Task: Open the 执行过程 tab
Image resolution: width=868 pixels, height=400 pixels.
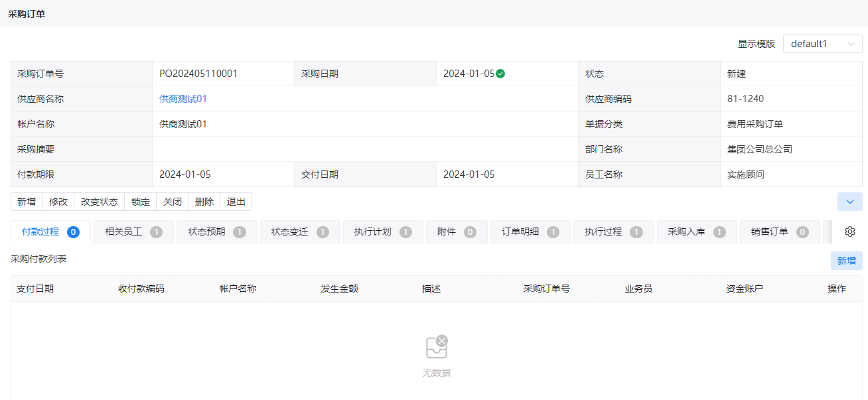Action: tap(614, 232)
